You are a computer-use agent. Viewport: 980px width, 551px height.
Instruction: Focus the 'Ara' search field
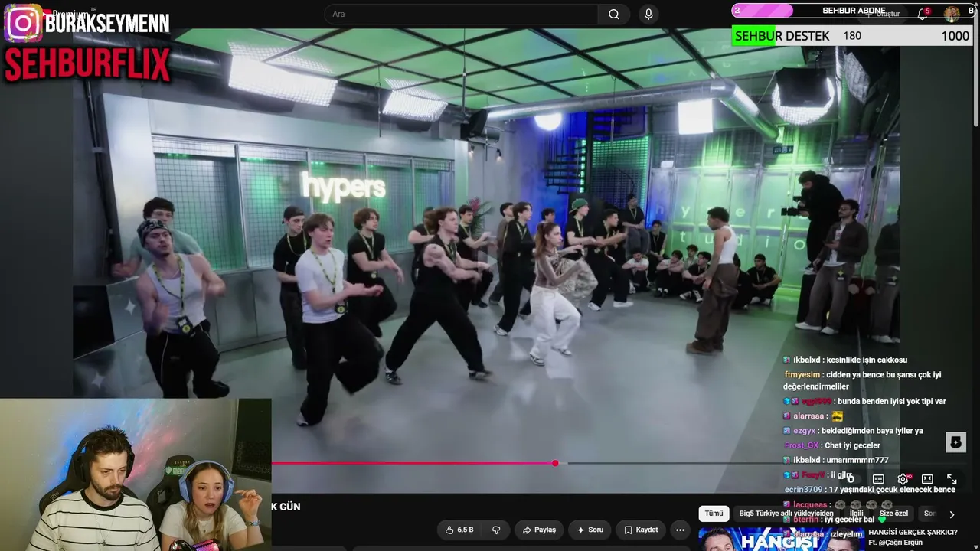pyautogui.click(x=462, y=14)
